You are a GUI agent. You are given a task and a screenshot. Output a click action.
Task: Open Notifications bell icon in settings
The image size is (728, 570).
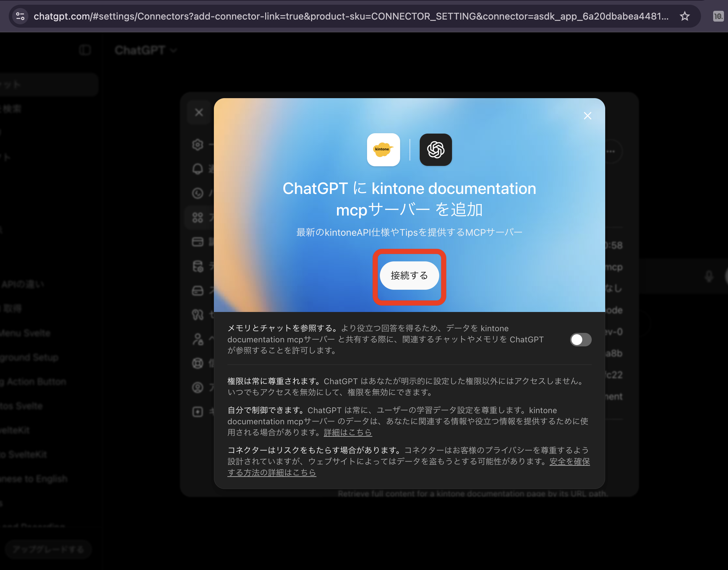pyautogui.click(x=198, y=169)
